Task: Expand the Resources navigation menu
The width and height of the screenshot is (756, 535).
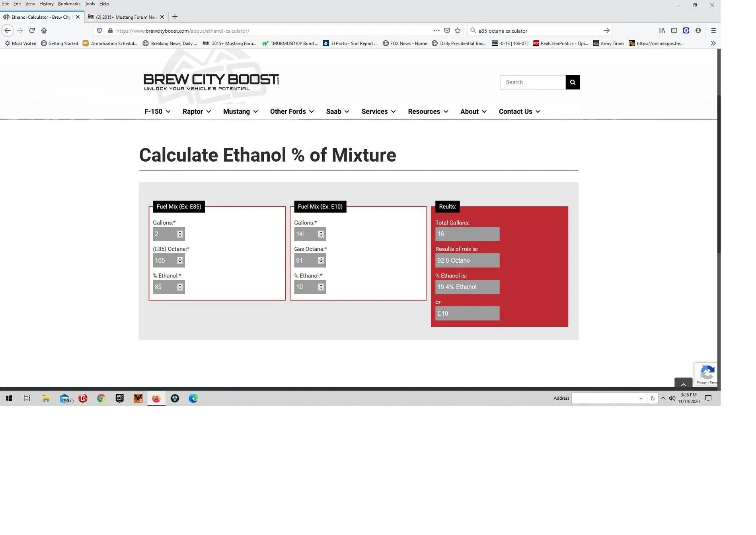Action: coord(428,111)
